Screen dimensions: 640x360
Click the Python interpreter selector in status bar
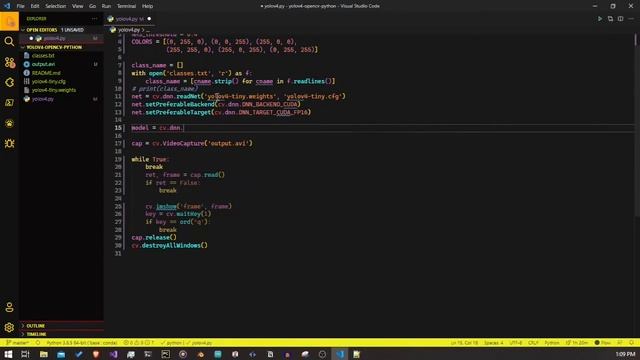82,343
